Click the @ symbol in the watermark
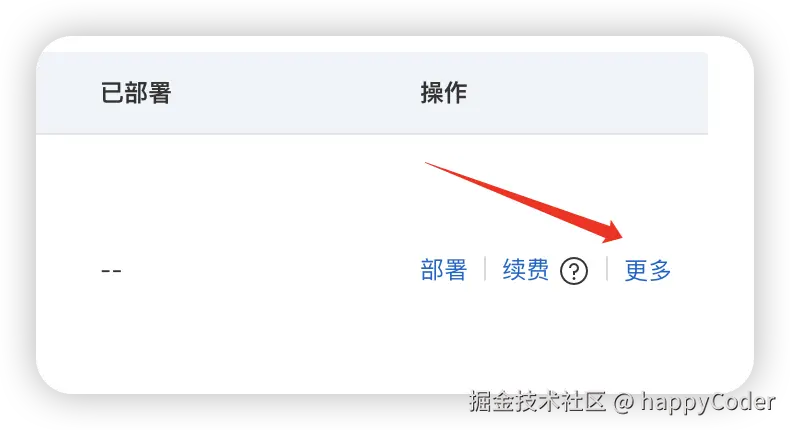This screenshot has width=790, height=430. coord(624,403)
